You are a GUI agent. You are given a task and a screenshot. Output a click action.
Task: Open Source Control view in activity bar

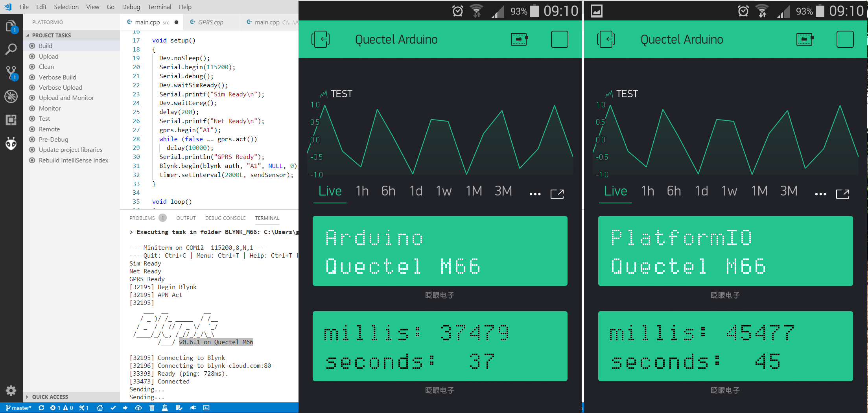click(x=11, y=73)
